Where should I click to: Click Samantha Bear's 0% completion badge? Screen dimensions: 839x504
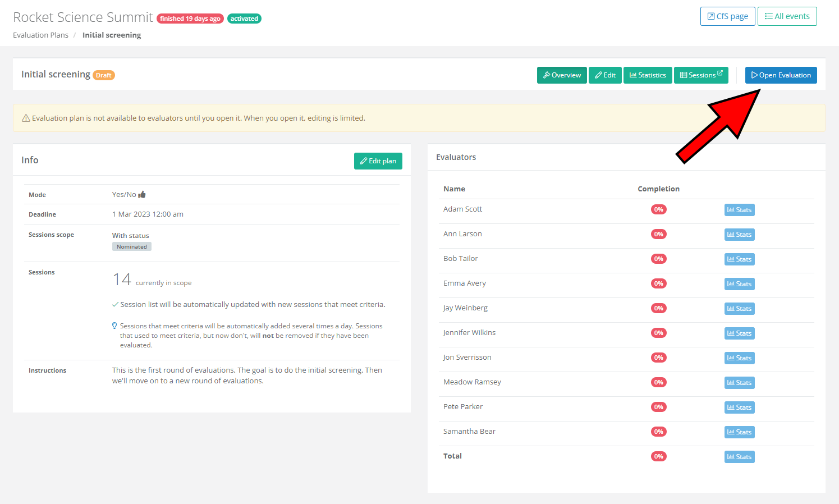point(658,432)
